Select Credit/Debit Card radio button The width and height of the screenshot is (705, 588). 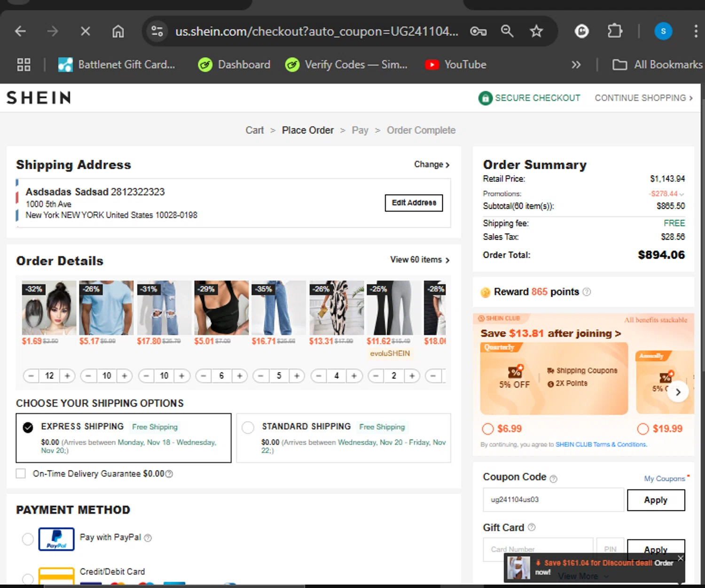coord(28,579)
